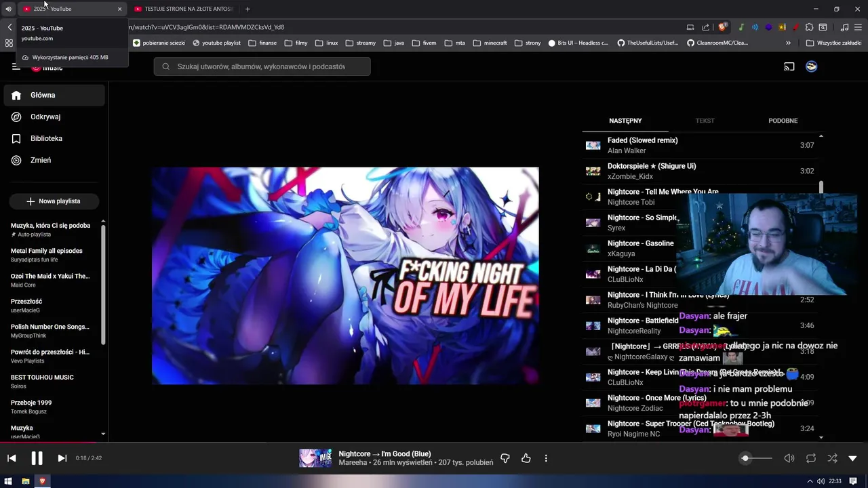Image resolution: width=868 pixels, height=488 pixels.
Task: Switch to TESTUJE STRONE browser tab
Action: point(183,9)
